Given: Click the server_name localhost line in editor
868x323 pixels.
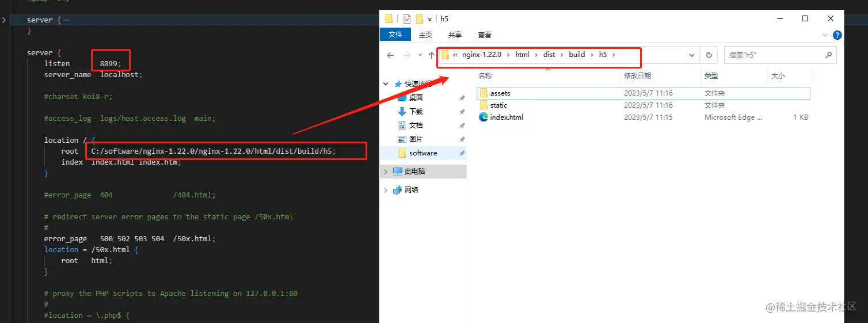Looking at the screenshot, I should pyautogui.click(x=93, y=75).
